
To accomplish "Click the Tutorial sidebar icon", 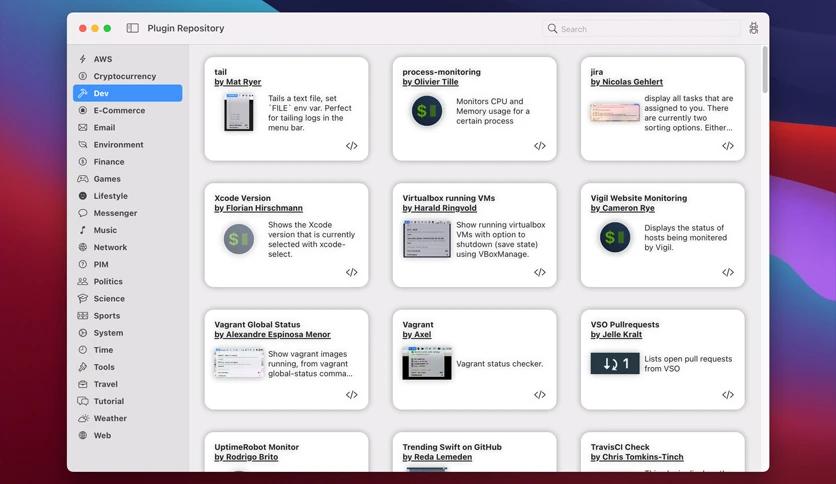I will 83,401.
